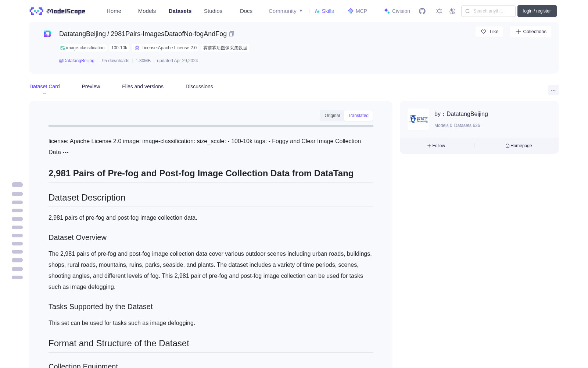Click the DatatangBeijing owl avatar

point(418,119)
